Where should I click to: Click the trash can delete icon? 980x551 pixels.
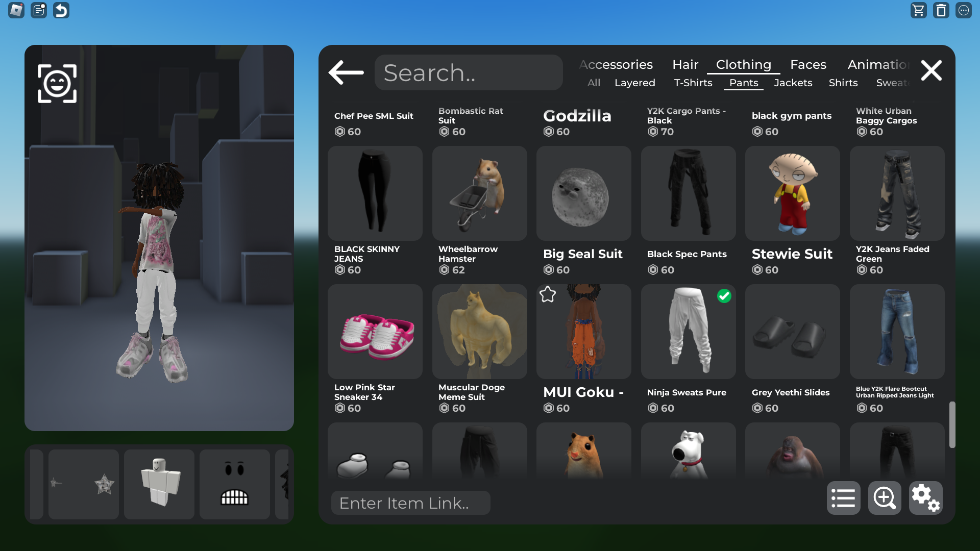941,10
